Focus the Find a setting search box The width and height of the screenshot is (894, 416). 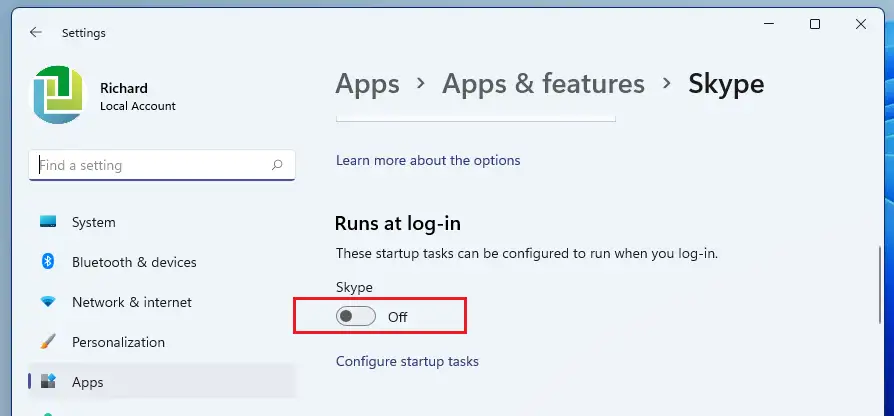pos(162,165)
